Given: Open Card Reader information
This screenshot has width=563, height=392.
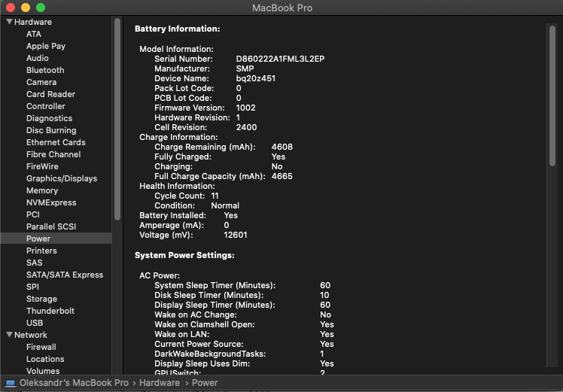Looking at the screenshot, I should (50, 94).
